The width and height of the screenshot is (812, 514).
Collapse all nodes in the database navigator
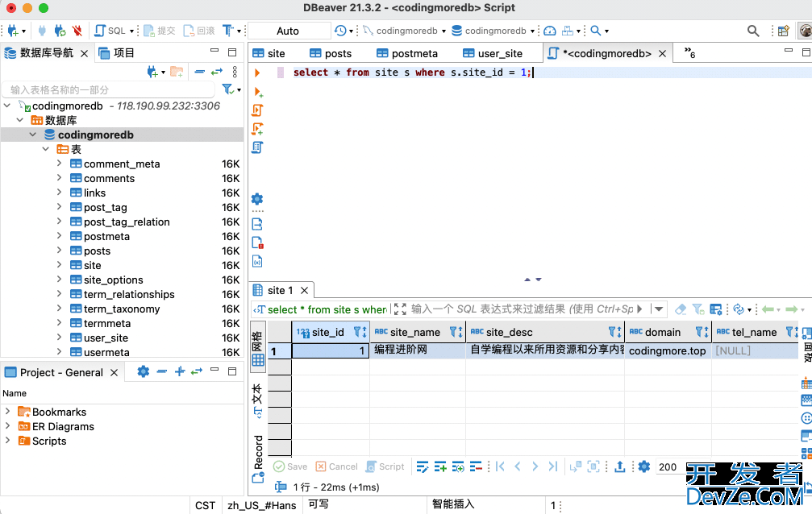click(x=199, y=72)
